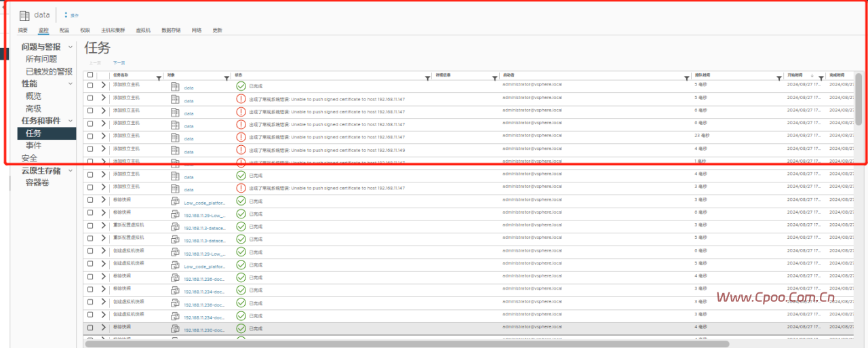Open the 配置 tab
The width and height of the screenshot is (868, 348).
64,31
